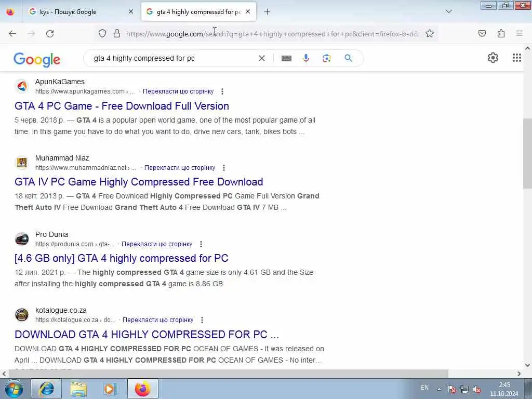
Task: Click the network tray icon
Action: pyautogui.click(x=464, y=390)
